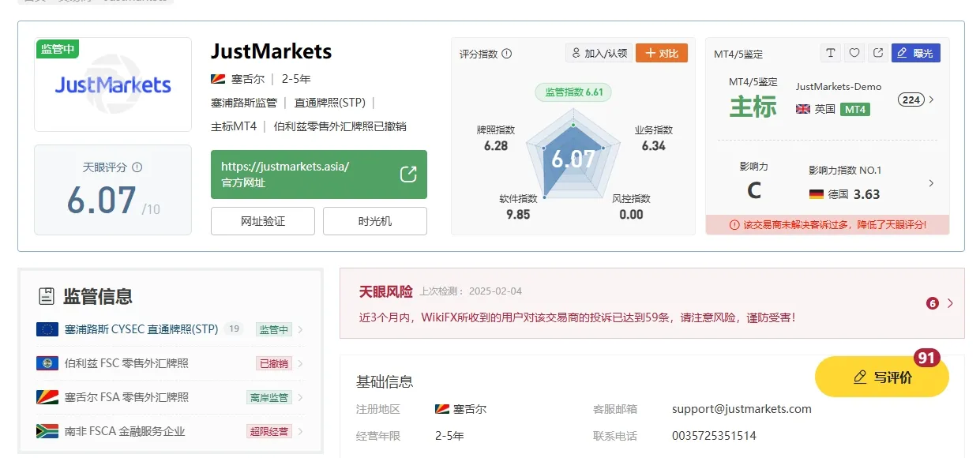Screen dimensions: 980x458
Task: Click the T font-size icon in MT4/5 panel
Action: [830, 53]
